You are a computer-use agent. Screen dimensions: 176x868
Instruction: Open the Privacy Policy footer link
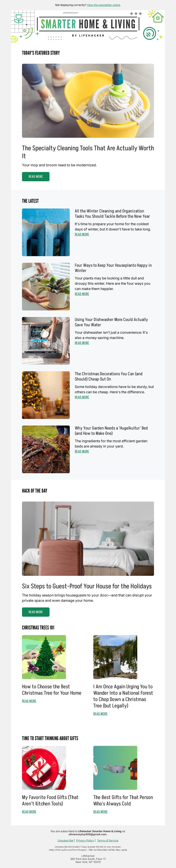pyautogui.click(x=85, y=840)
